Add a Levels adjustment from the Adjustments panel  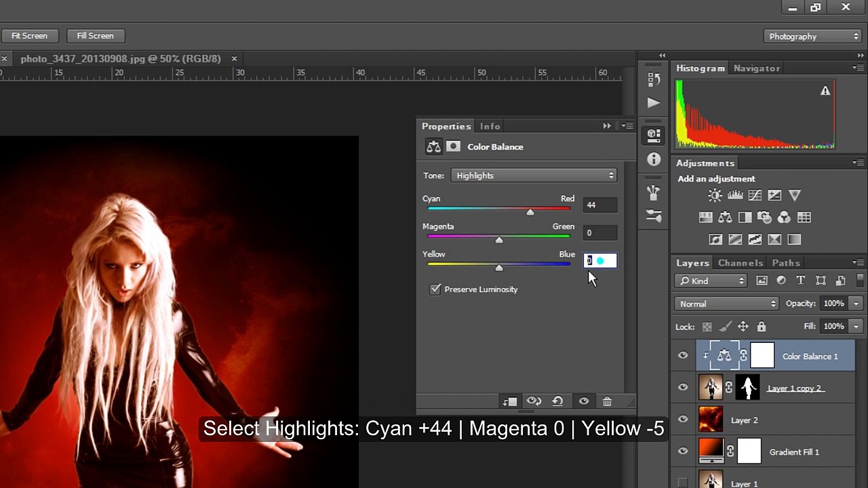[735, 195]
